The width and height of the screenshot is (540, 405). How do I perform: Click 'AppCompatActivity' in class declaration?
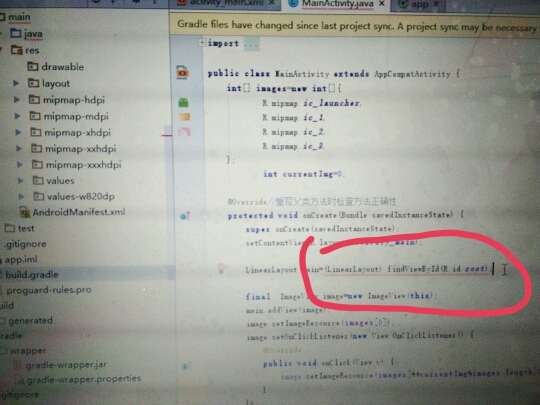coord(412,74)
